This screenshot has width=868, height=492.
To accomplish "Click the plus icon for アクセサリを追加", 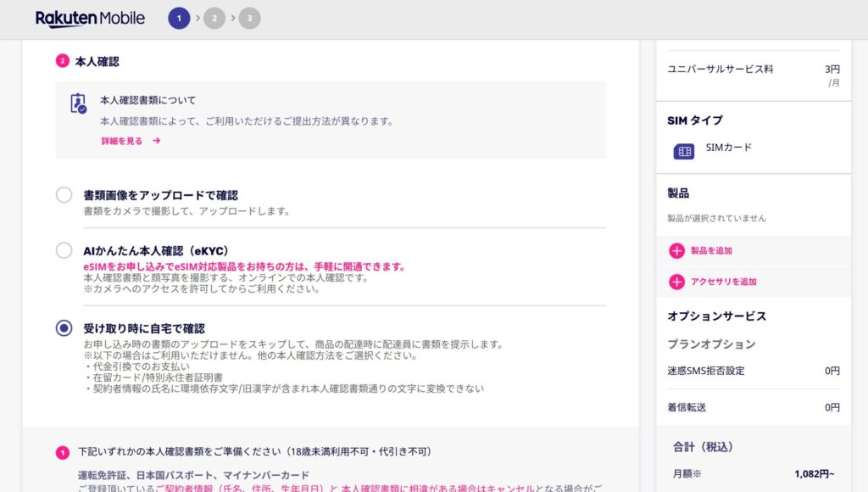I will point(676,282).
